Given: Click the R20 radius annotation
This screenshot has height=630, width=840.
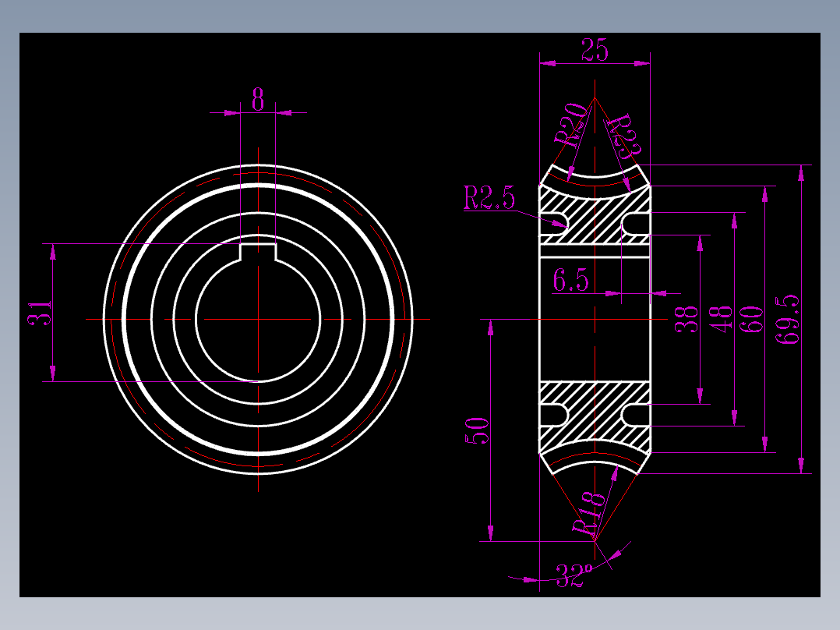Looking at the screenshot, I should [x=571, y=125].
